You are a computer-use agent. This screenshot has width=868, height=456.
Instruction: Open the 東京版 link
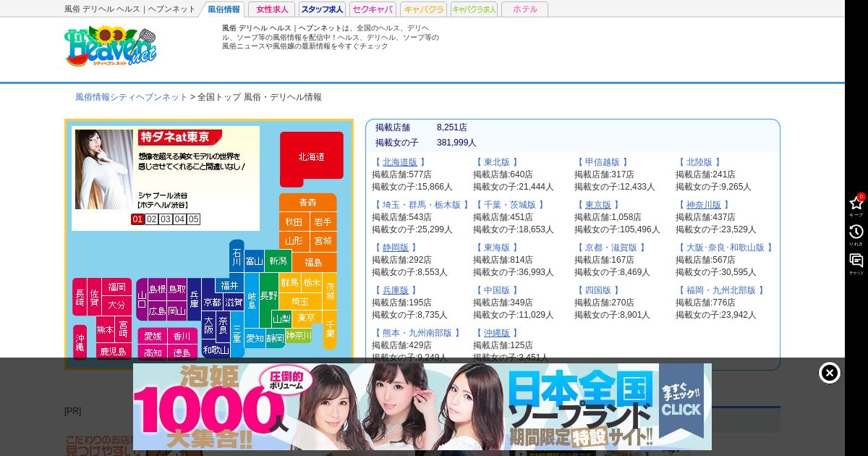coord(598,205)
